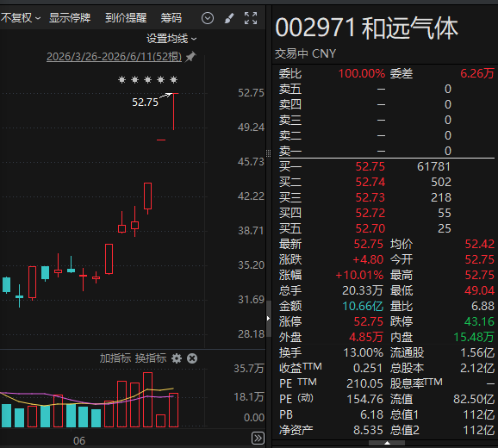The height and width of the screenshot is (448, 498).
Task: Select the brush drawing tool icon
Action: point(229,18)
